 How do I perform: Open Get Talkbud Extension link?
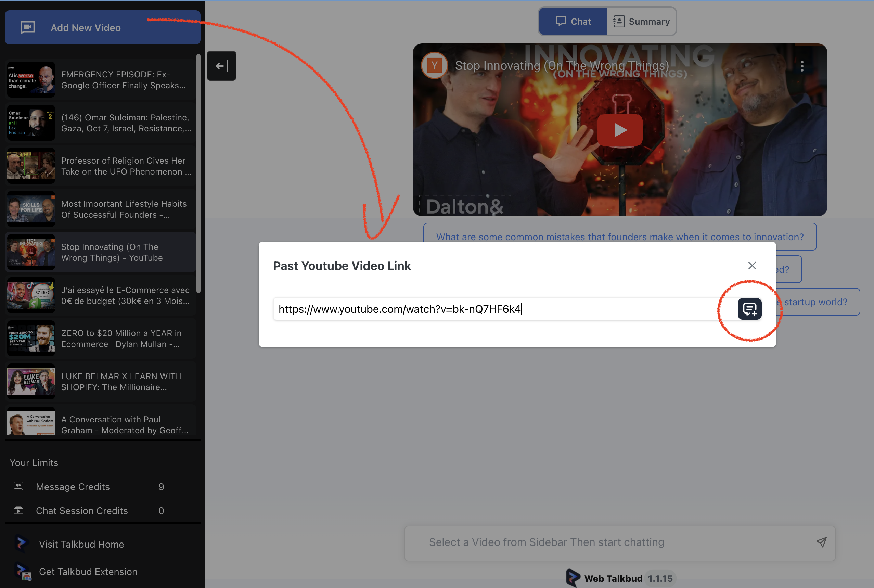click(x=88, y=572)
